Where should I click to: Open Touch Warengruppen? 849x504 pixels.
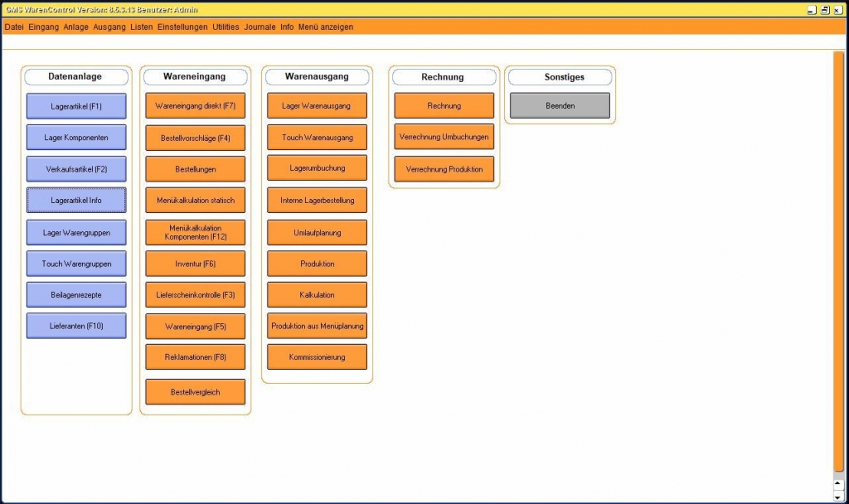coord(75,263)
